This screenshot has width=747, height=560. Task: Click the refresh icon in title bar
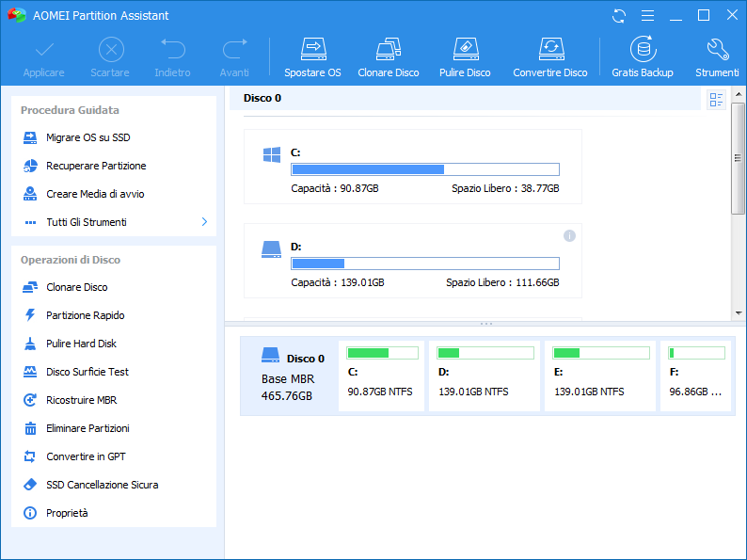(x=618, y=16)
